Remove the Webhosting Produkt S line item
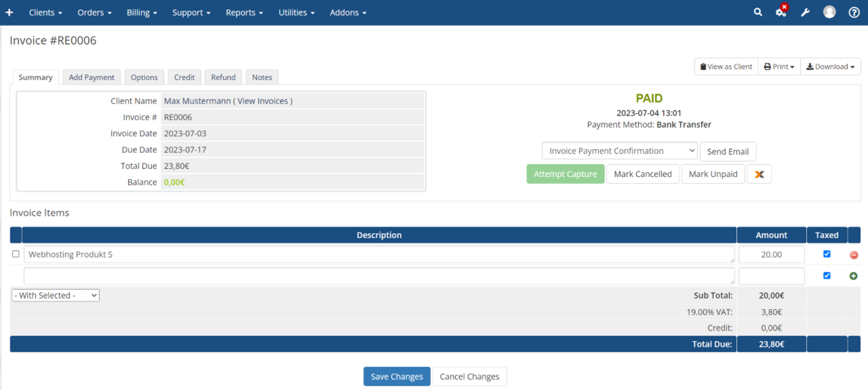 coord(854,255)
